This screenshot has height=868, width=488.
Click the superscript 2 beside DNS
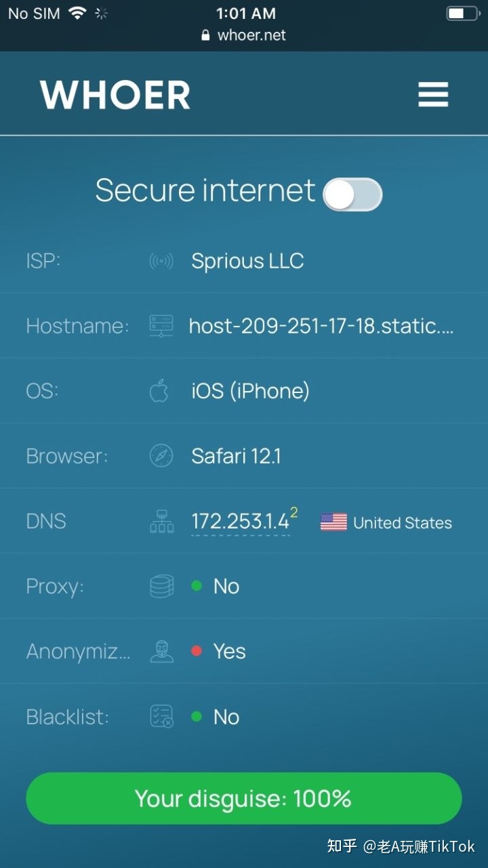pos(294,512)
